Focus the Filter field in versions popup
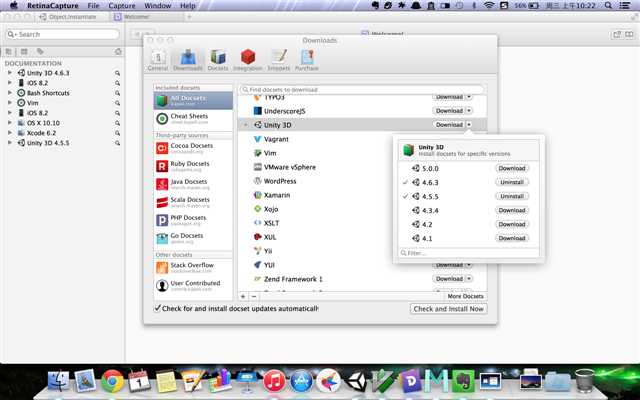This screenshot has width=640, height=400. tap(468, 253)
